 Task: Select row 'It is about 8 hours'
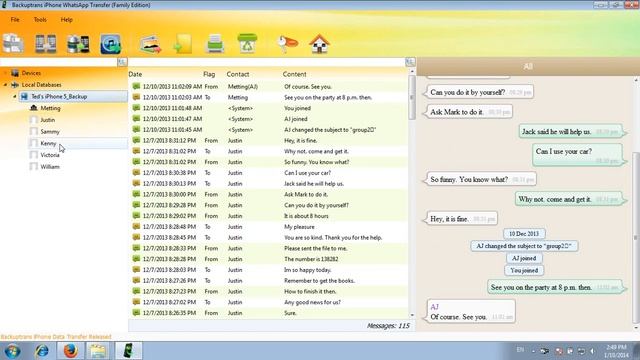click(268, 216)
